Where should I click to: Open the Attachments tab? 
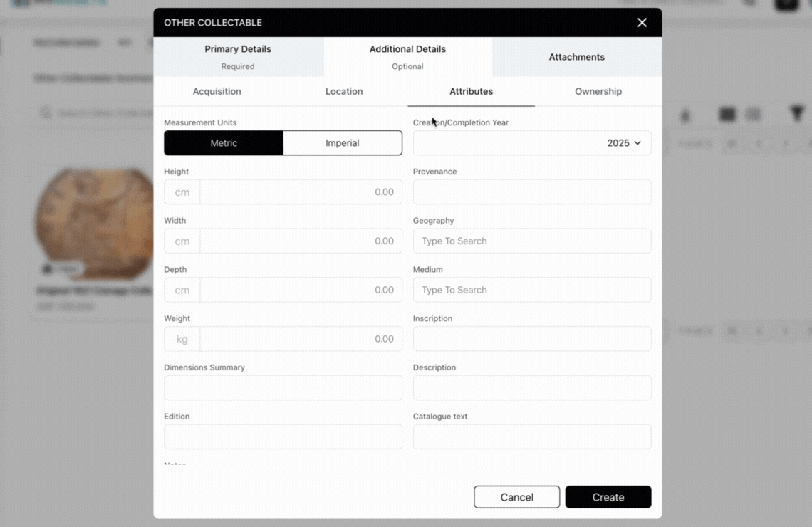pyautogui.click(x=576, y=57)
